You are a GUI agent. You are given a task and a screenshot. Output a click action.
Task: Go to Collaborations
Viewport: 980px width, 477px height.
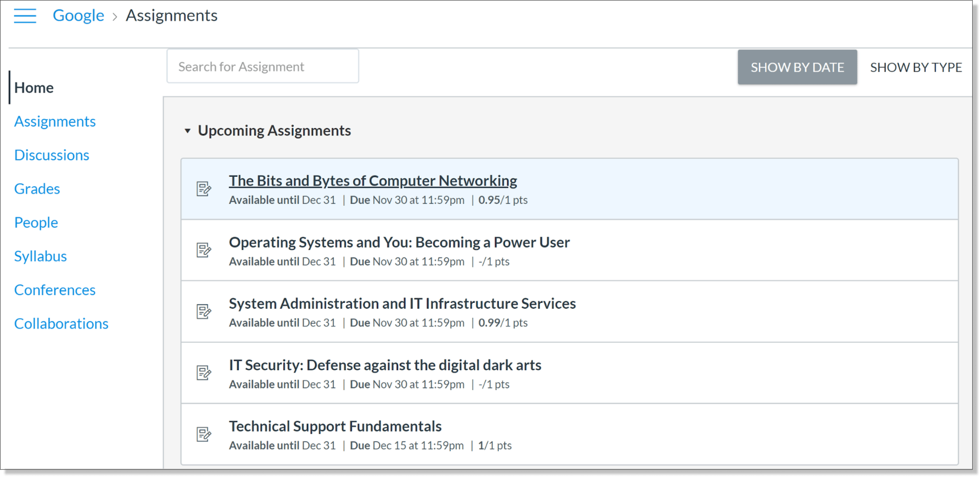[x=61, y=323]
